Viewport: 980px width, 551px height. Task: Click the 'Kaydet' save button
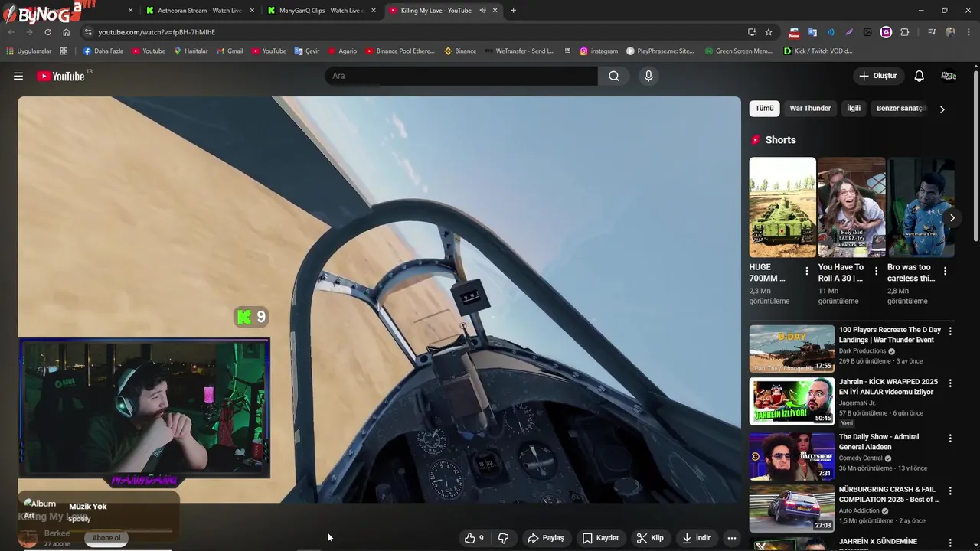pos(600,538)
